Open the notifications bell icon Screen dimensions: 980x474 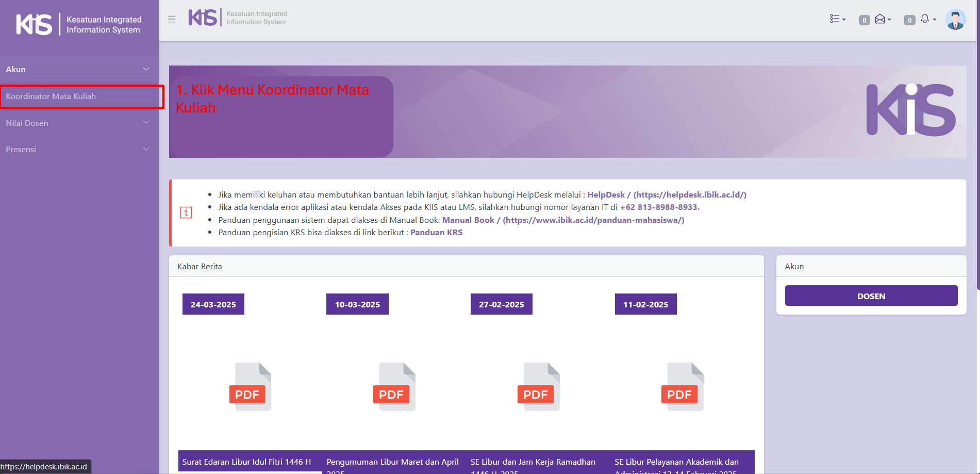click(x=925, y=19)
